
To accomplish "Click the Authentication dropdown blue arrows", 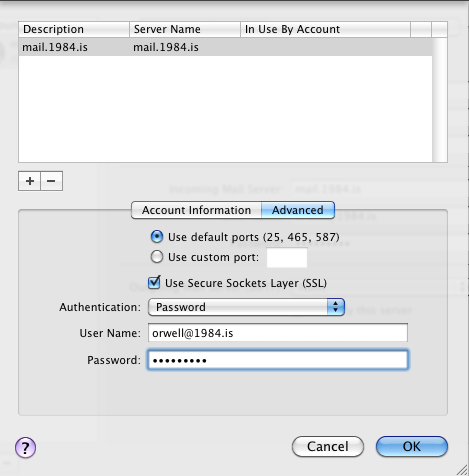I will 335,307.
